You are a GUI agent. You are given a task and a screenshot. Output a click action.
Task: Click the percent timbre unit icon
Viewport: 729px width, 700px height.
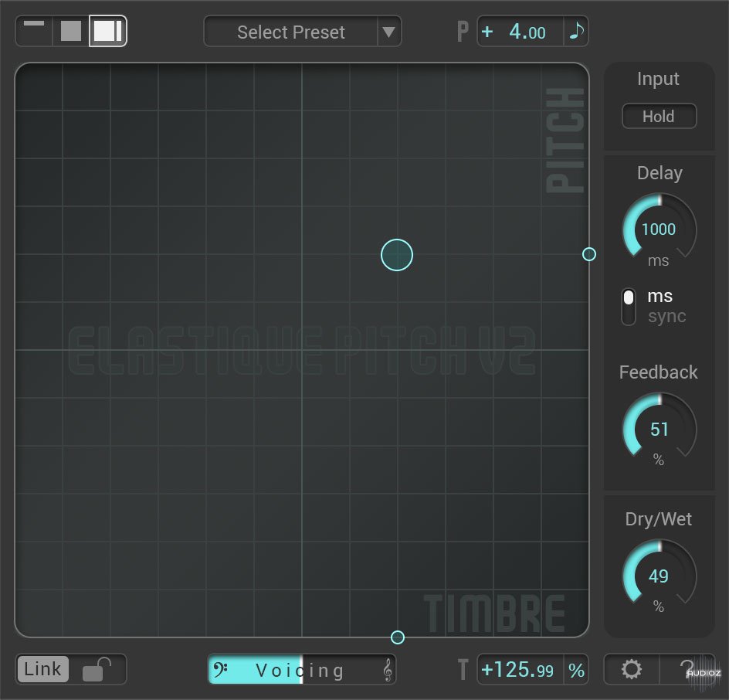point(576,670)
